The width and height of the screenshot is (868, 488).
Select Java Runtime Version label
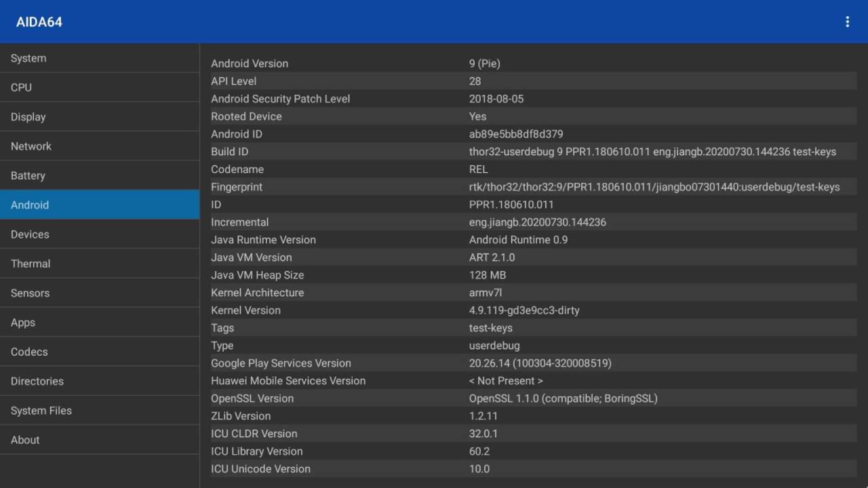pyautogui.click(x=263, y=240)
